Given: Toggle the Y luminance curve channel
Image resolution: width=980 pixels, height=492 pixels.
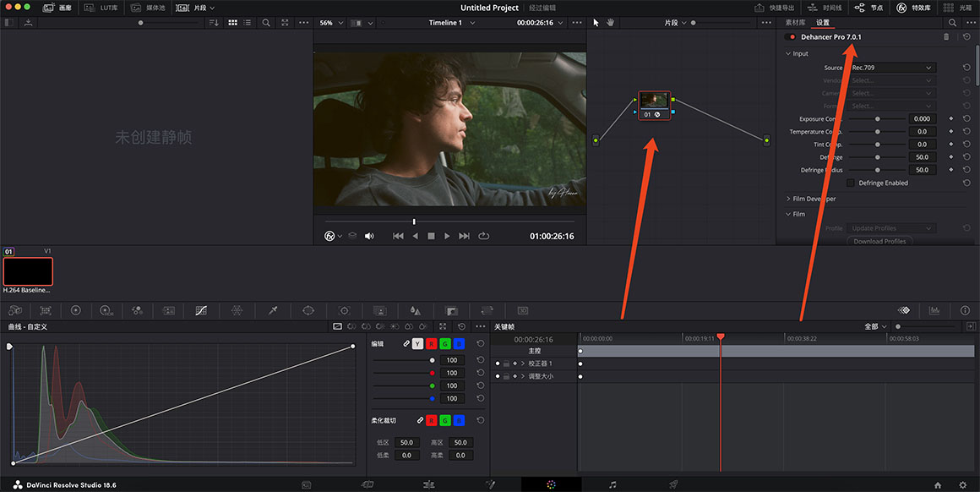Looking at the screenshot, I should pyautogui.click(x=417, y=344).
